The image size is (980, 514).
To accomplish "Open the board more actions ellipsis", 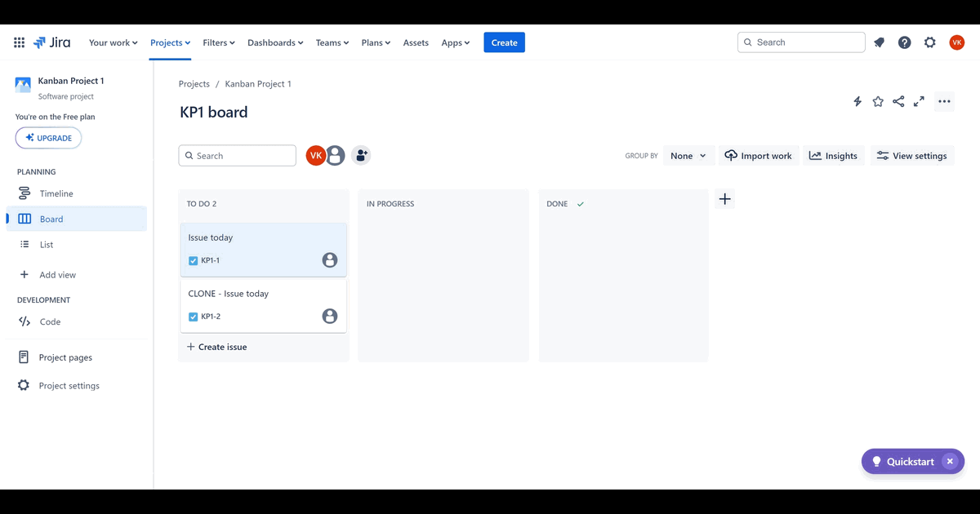I will click(944, 101).
